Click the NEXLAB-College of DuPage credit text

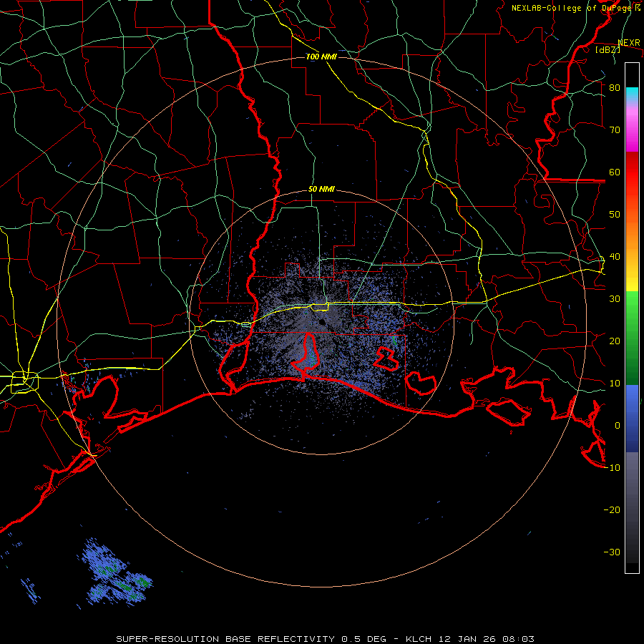576,8
